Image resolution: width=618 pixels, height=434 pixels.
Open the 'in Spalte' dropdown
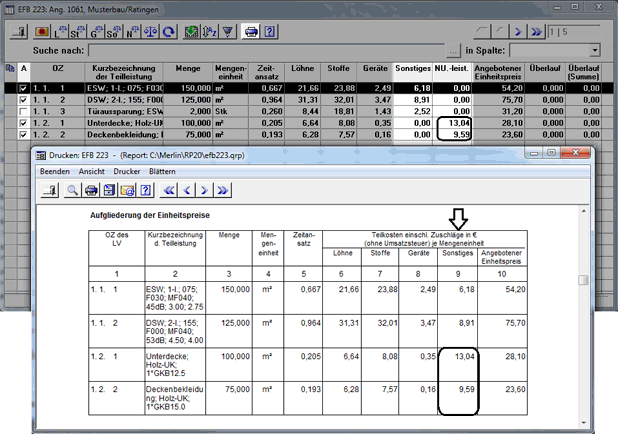[594, 49]
